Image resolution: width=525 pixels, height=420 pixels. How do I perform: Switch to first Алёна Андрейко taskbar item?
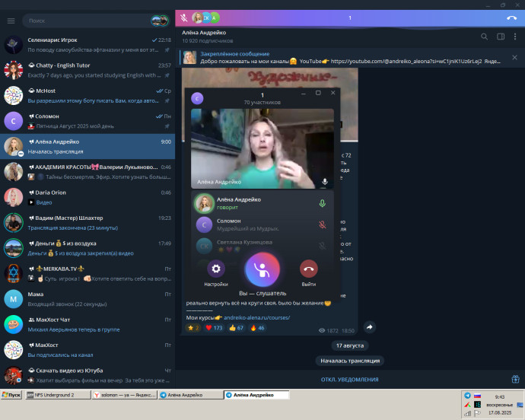pyautogui.click(x=190, y=395)
